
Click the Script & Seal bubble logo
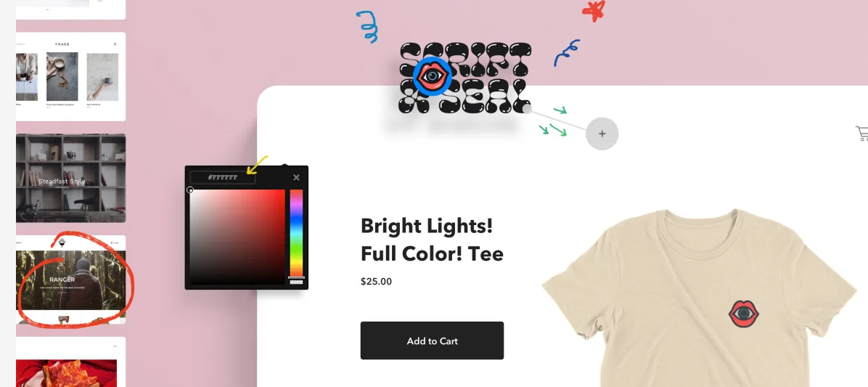click(x=465, y=78)
